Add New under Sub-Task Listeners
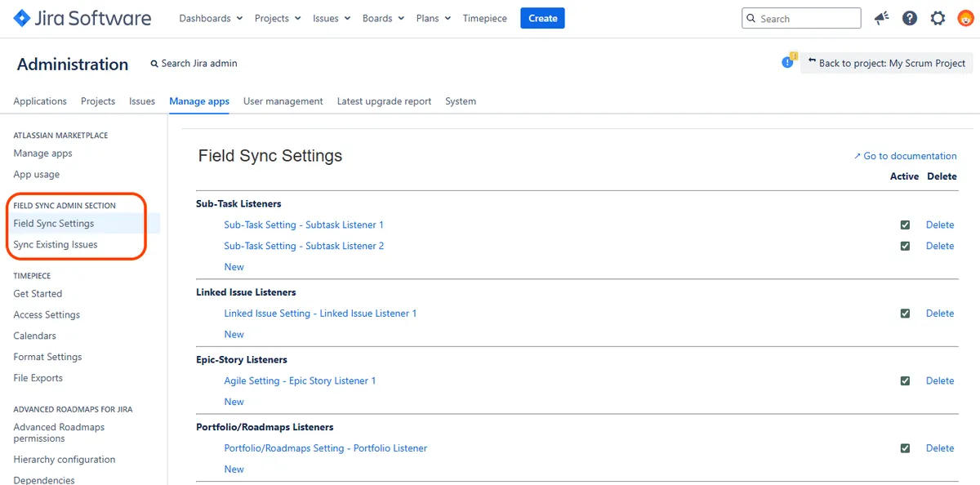980x485 pixels. (234, 267)
